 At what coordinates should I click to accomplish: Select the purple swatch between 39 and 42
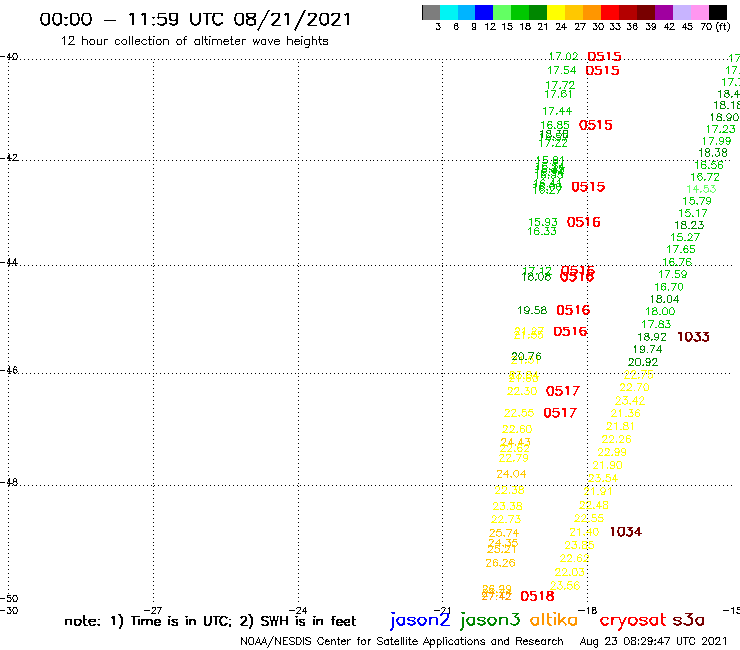(x=664, y=12)
